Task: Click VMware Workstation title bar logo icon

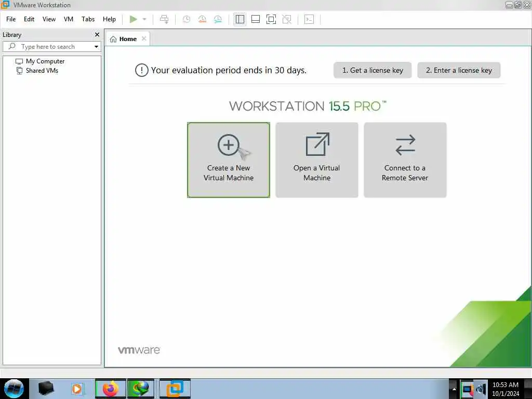Action: coord(5,4)
